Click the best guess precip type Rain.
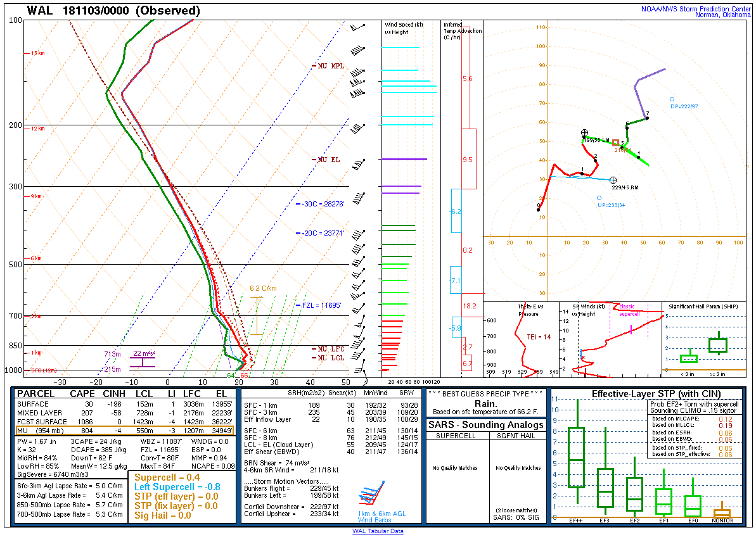Image resolution: width=756 pixels, height=537 pixels. (x=486, y=403)
